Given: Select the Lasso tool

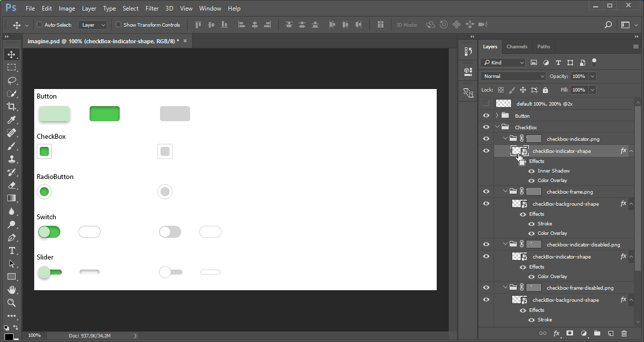Looking at the screenshot, I should [11, 80].
